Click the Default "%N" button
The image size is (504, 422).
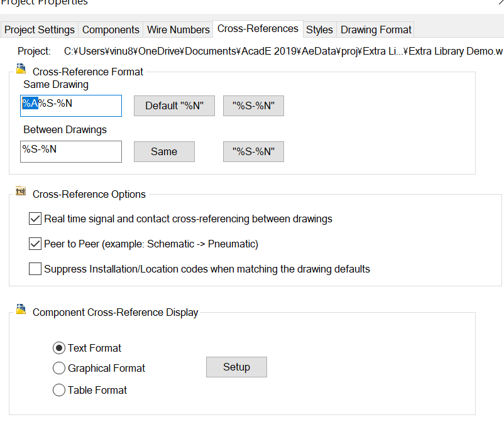point(174,105)
